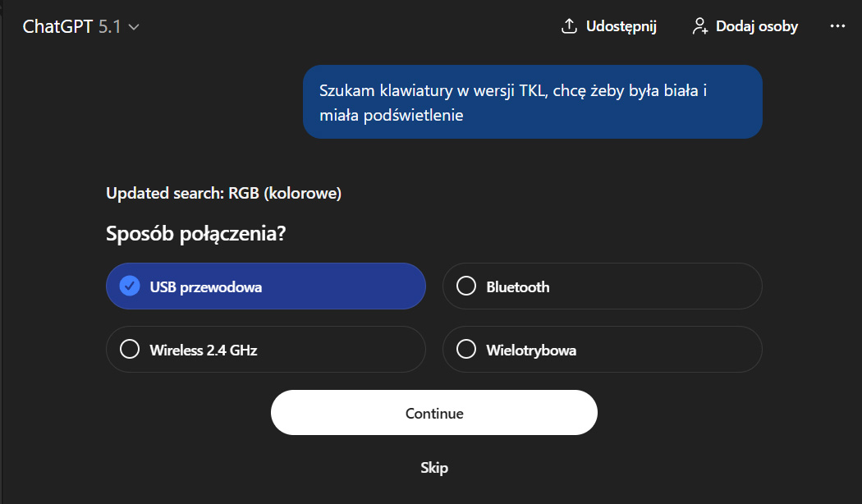Screen dimensions: 862x504
Task: Click the Skip link
Action: tap(434, 468)
